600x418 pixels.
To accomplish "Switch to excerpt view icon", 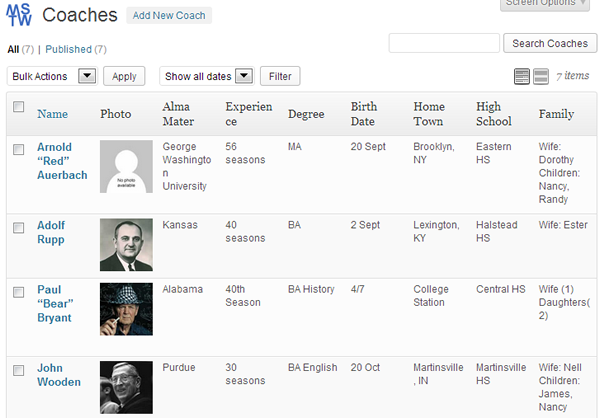I will tap(540, 77).
